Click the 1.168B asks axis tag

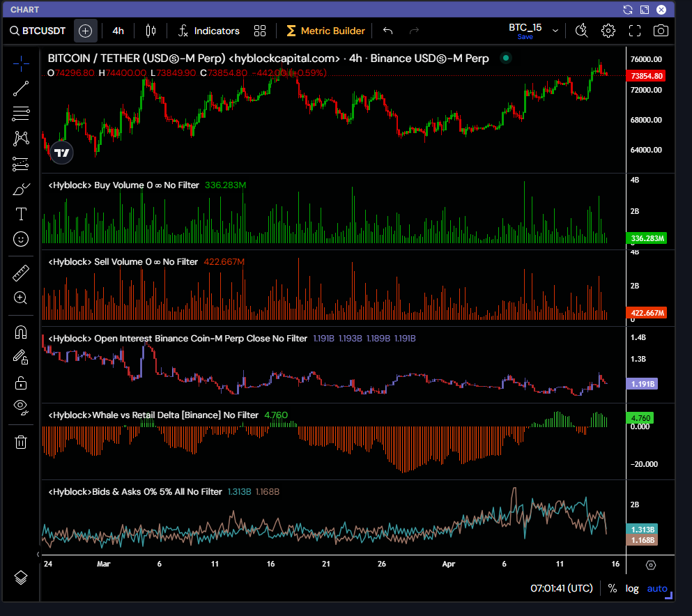642,540
